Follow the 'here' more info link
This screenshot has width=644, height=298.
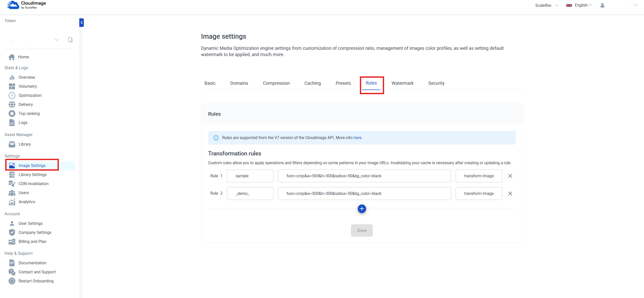point(357,138)
